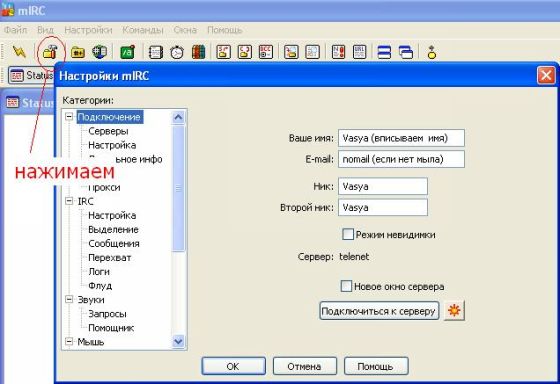This screenshot has height=384, width=560.
Task: Collapse the Подключение tree node
Action: pos(69,116)
